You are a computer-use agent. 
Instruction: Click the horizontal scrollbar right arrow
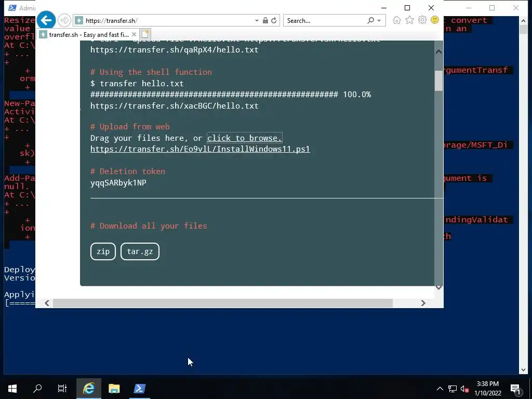point(423,303)
